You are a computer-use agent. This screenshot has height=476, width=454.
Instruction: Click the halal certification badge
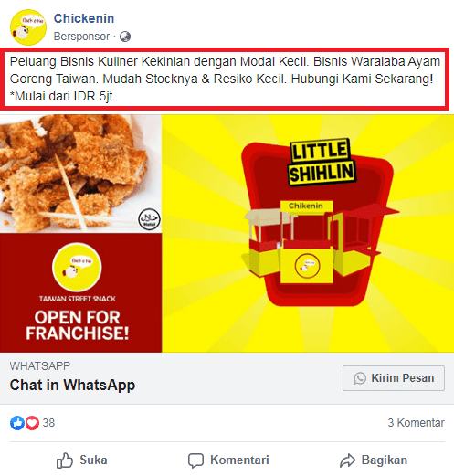pos(149,219)
